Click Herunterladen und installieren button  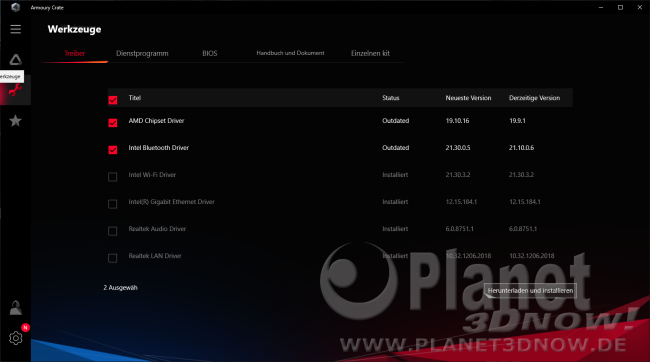(x=530, y=290)
